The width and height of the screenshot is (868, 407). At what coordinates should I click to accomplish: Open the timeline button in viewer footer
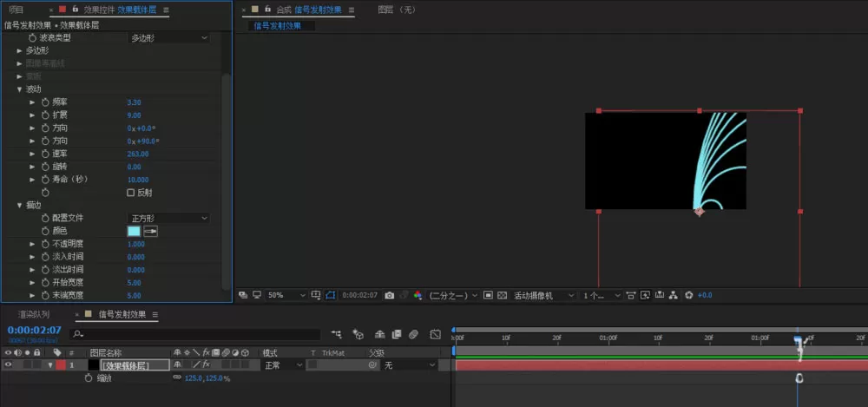pyautogui.click(x=660, y=296)
